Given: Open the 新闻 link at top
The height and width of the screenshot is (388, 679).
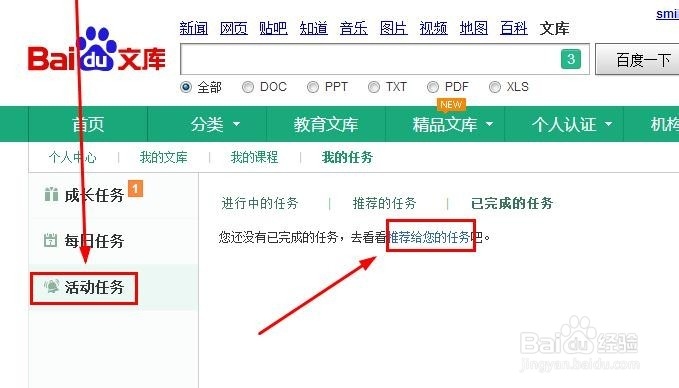Looking at the screenshot, I should point(194,29).
